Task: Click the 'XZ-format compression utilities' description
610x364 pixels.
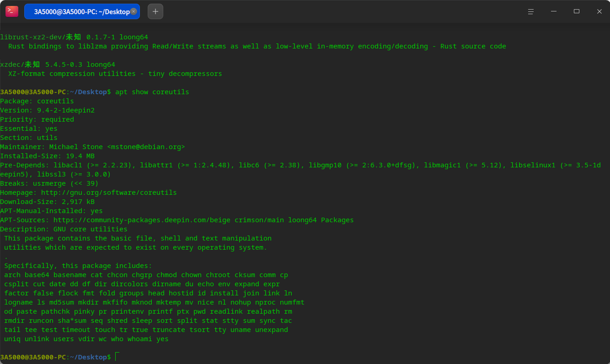Action: pyautogui.click(x=115, y=74)
